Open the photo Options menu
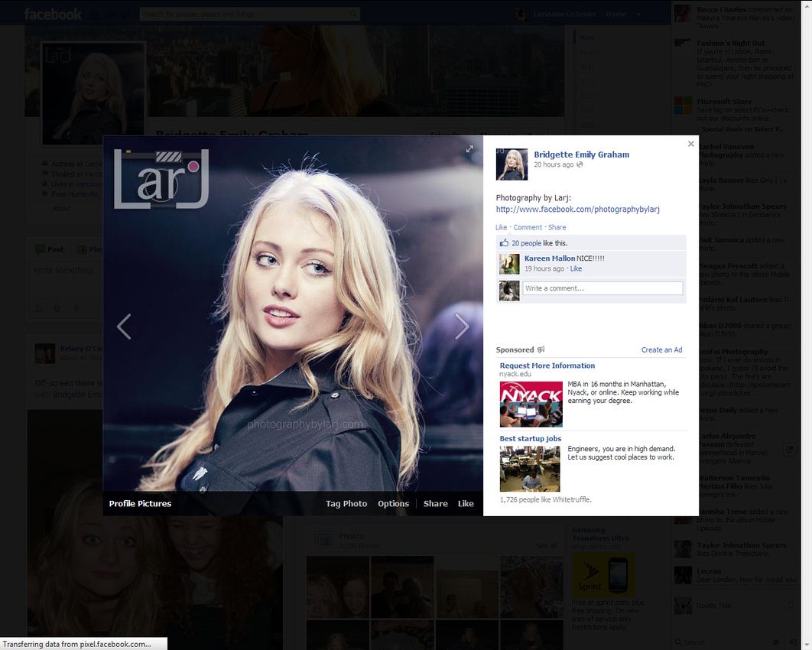The width and height of the screenshot is (812, 650). click(394, 503)
